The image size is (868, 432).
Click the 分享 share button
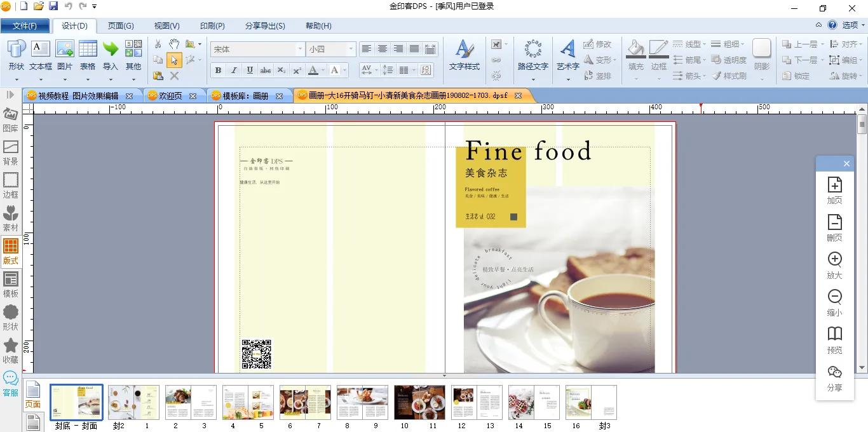pos(834,378)
